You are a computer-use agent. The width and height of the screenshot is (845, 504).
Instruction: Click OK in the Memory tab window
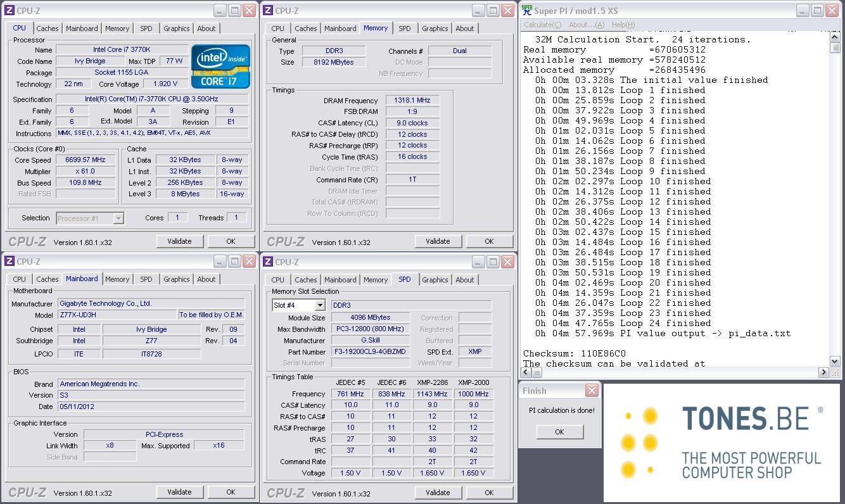click(x=489, y=241)
